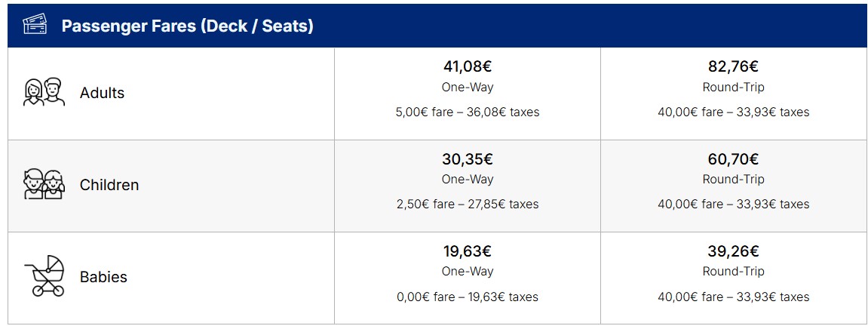Viewport: 868px width, 329px height.
Task: Click the Children row label
Action: tap(109, 185)
